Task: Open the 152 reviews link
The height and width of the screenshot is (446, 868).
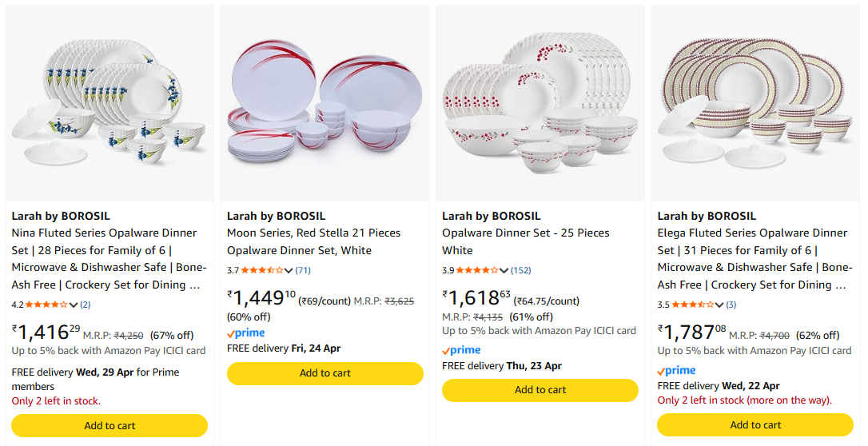Action: pos(521,270)
